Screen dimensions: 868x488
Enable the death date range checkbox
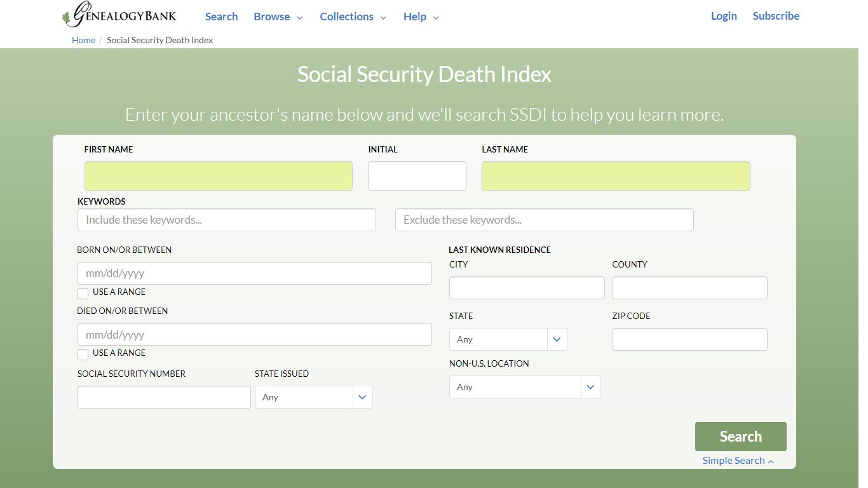[x=83, y=355]
